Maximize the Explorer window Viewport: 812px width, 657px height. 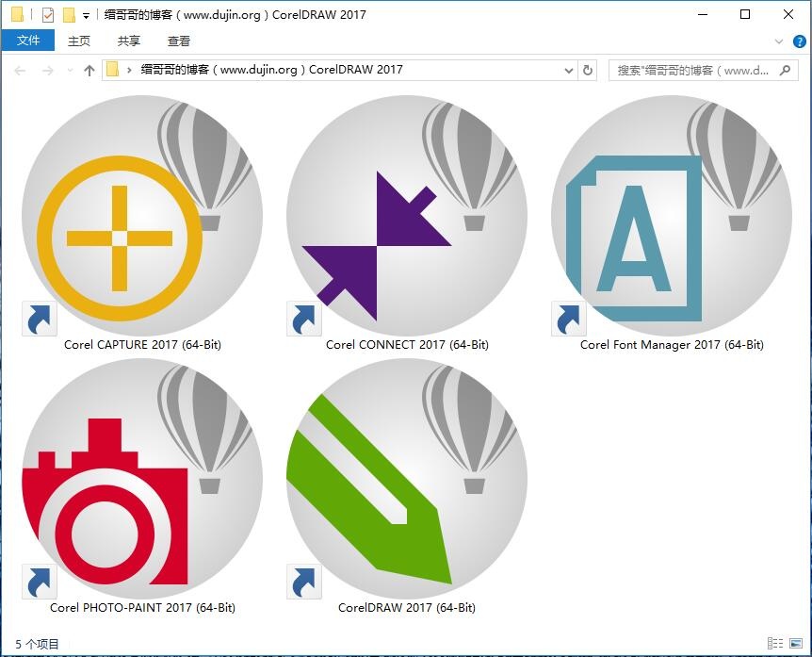point(745,14)
